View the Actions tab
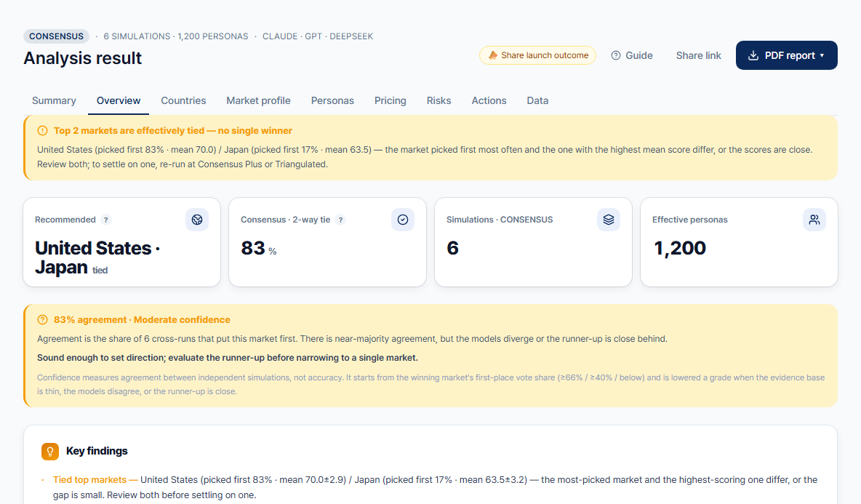This screenshot has width=861, height=504. [489, 100]
